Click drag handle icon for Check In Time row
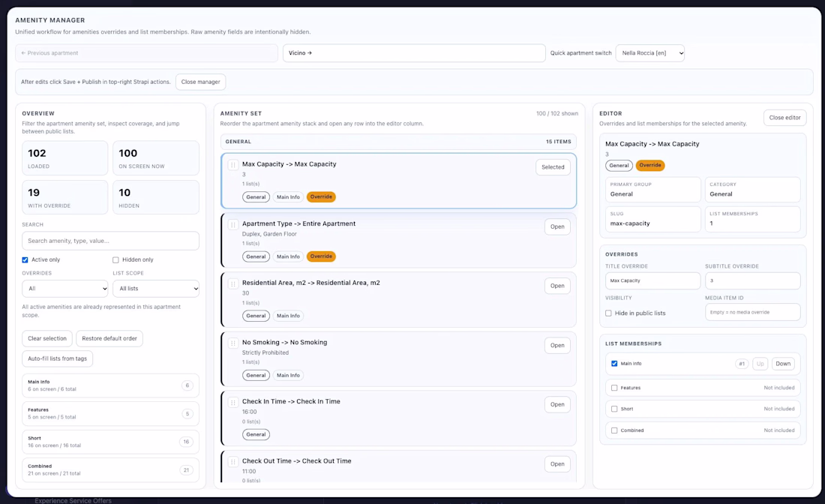This screenshot has height=504, width=825. coord(232,403)
